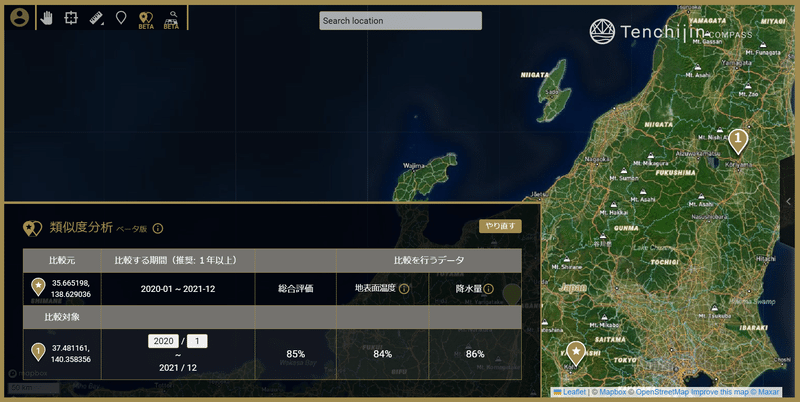The height and width of the screenshot is (402, 800).
Task: Click the YAMAGATA map label
Action: coord(708,21)
